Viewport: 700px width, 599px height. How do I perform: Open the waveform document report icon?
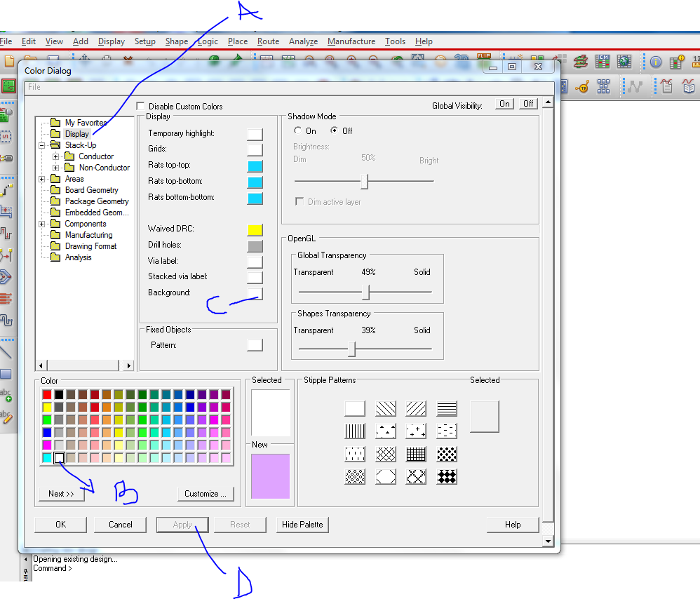[666, 86]
